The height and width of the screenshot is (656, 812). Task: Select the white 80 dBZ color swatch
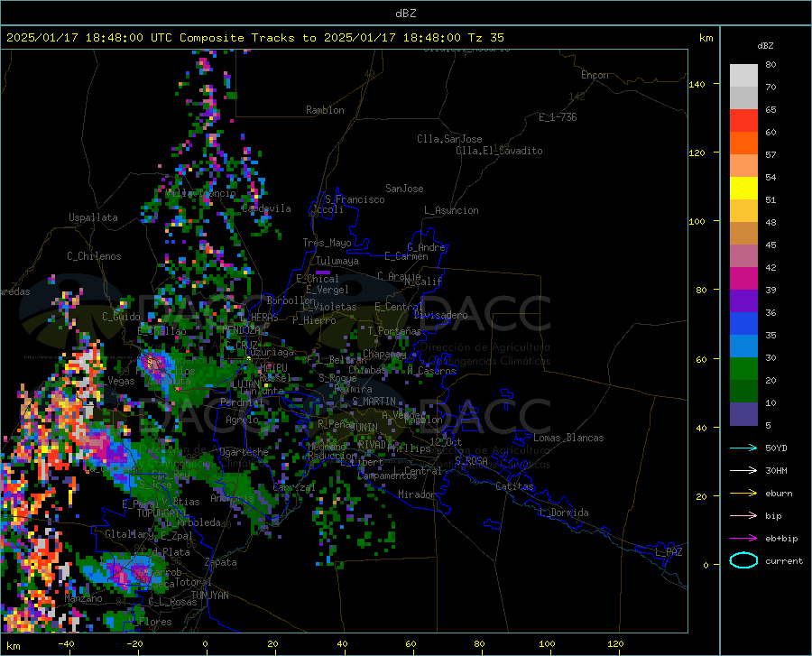coord(743,76)
